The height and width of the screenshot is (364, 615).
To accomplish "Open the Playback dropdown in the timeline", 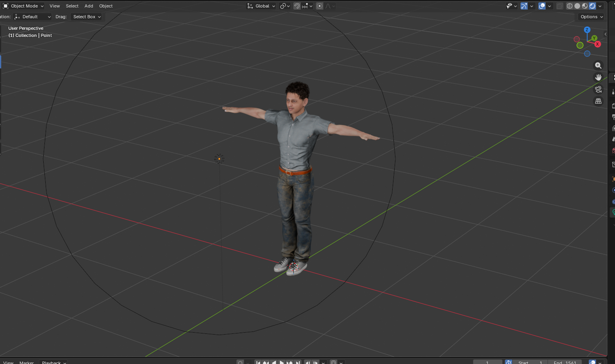I will pos(54,362).
